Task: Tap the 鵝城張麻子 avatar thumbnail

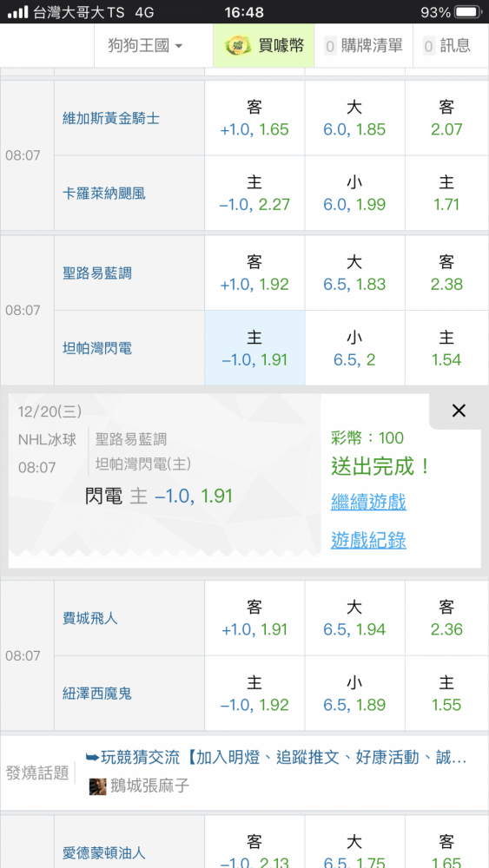Action: pos(97,786)
